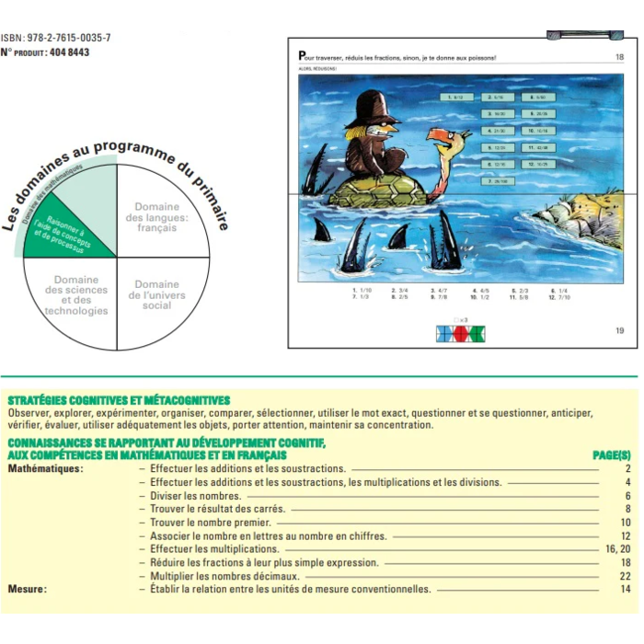
Task: Click 'Trouver le nombre premier' entry
Action: [x=211, y=523]
